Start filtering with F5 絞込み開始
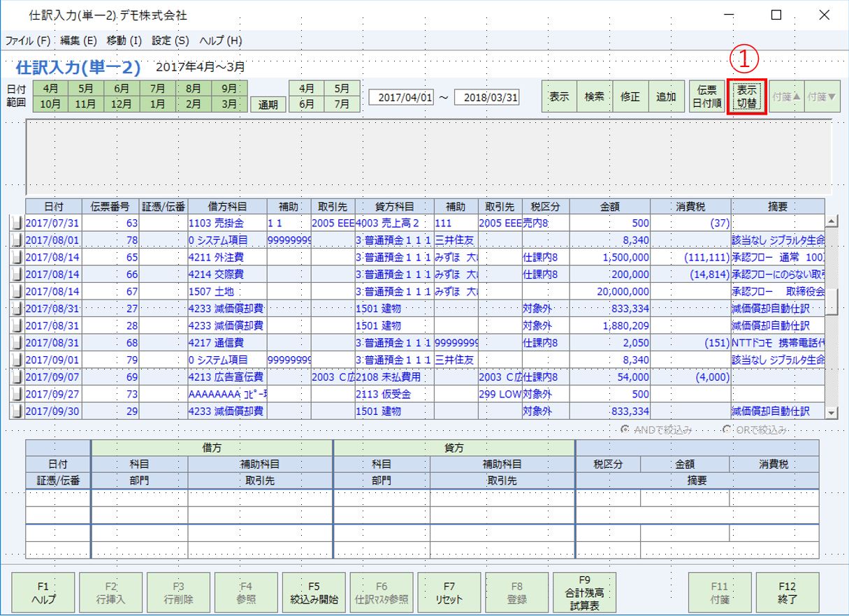 coord(312,592)
